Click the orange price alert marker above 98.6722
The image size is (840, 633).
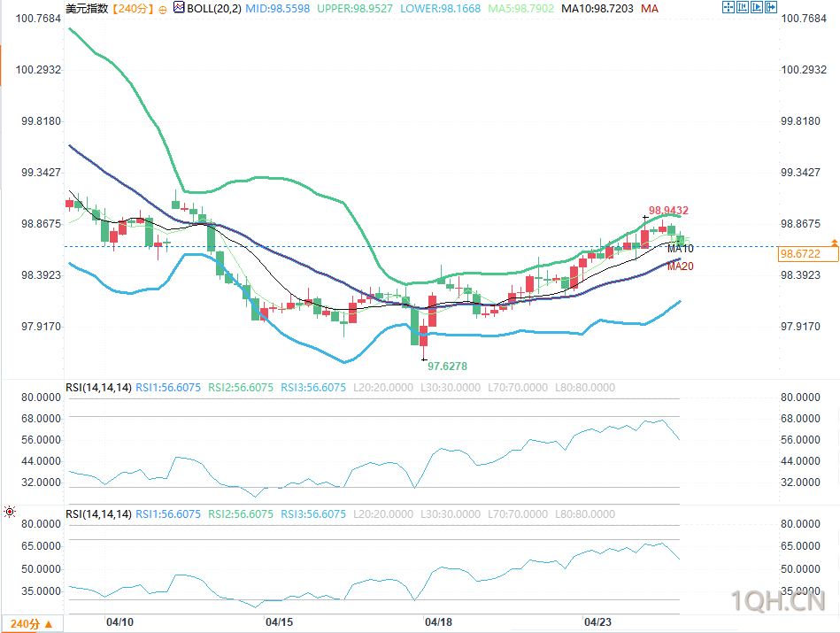pyautogui.click(x=833, y=242)
